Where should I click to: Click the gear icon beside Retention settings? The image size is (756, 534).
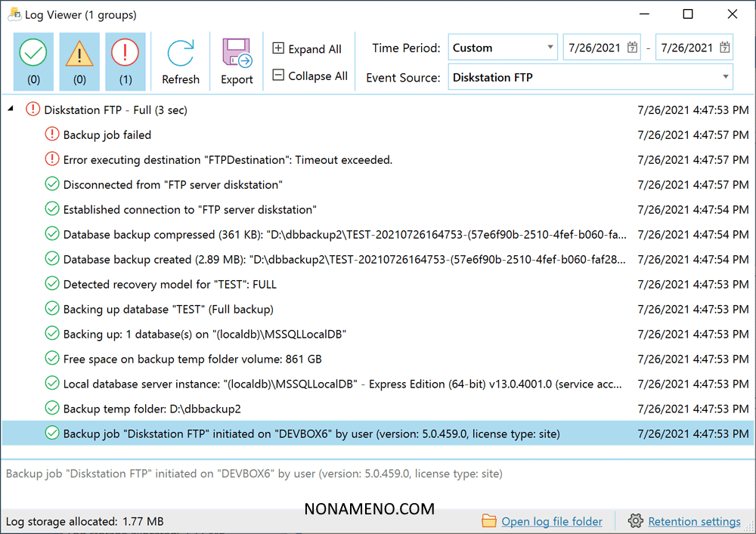[636, 521]
